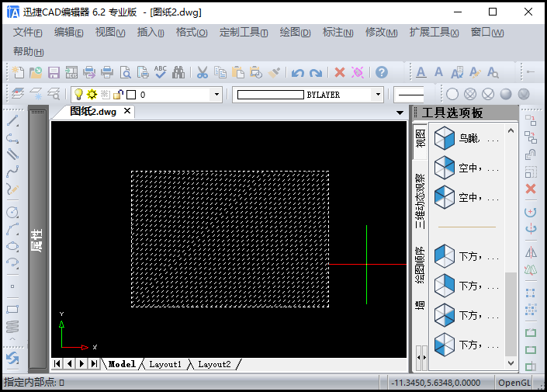Open the linetype combo box
547x392 pixels.
click(409, 94)
